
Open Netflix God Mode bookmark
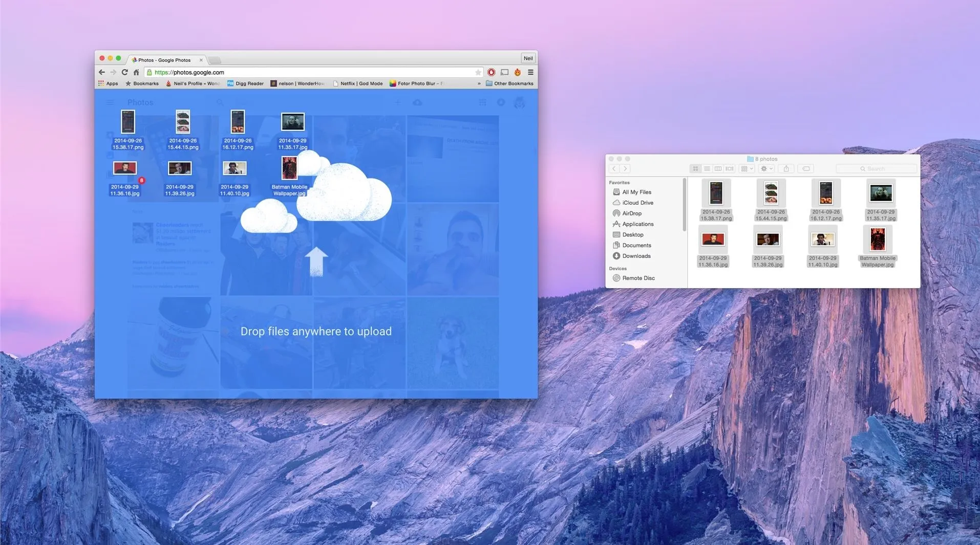357,83
